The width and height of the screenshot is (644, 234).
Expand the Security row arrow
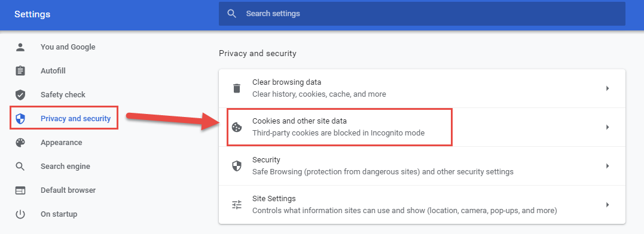[x=607, y=165]
